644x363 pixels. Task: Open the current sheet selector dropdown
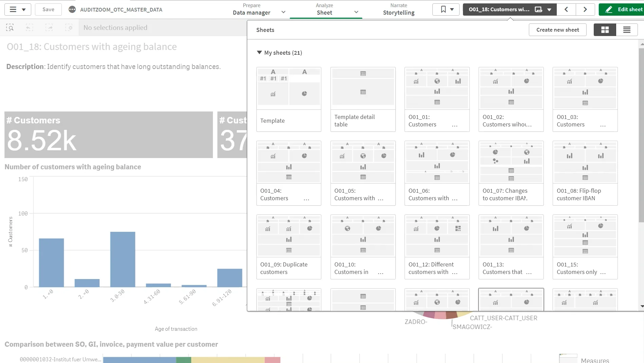549,9
